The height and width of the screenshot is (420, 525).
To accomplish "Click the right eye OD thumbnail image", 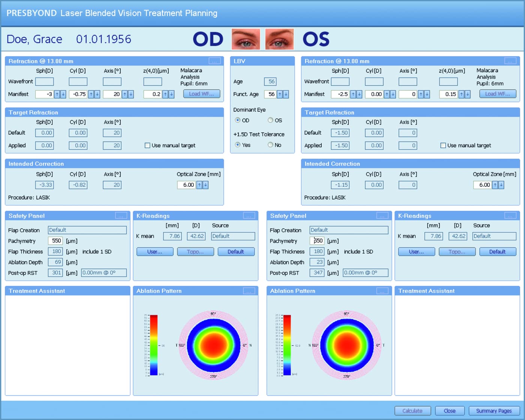I will (x=246, y=39).
